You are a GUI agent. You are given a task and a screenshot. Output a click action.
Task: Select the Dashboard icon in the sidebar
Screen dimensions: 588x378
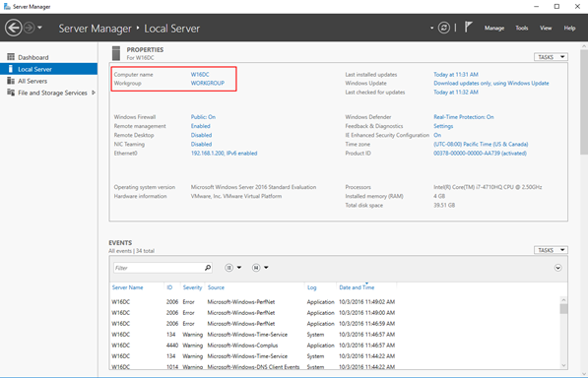11,57
